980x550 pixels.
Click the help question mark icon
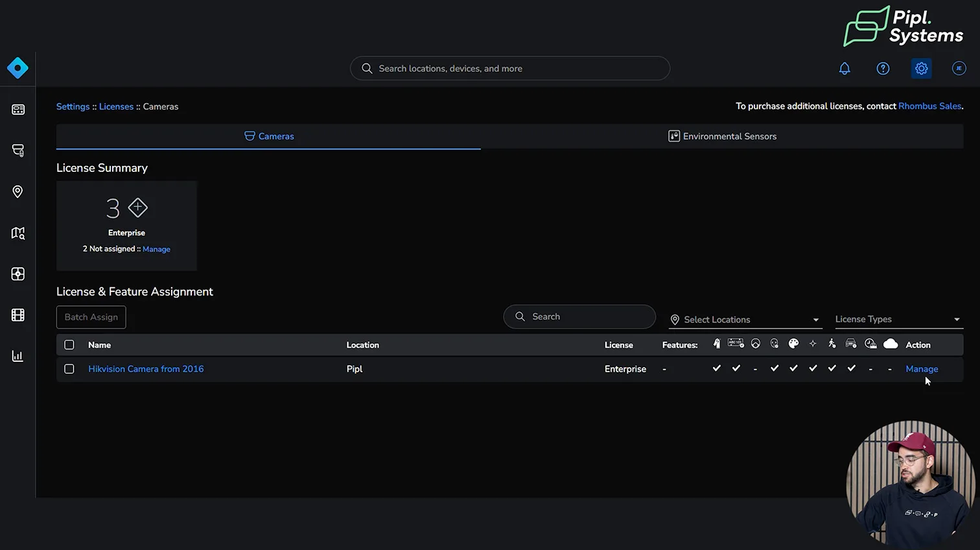(x=883, y=68)
